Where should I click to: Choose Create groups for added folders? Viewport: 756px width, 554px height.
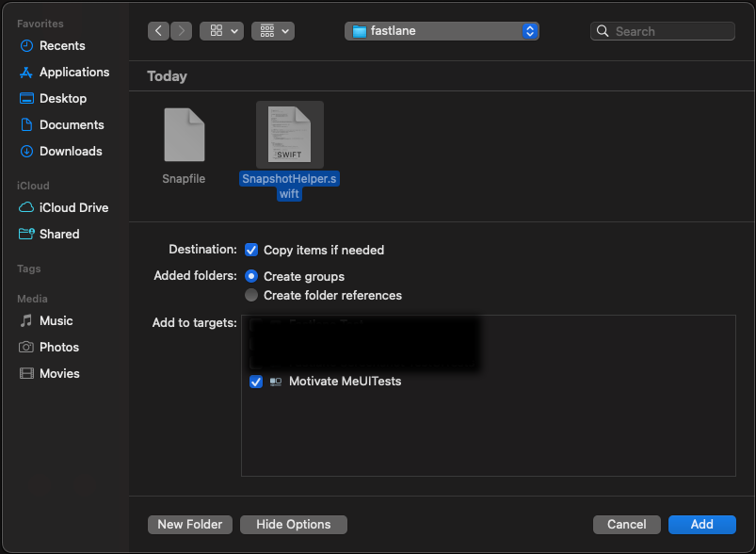click(x=250, y=276)
